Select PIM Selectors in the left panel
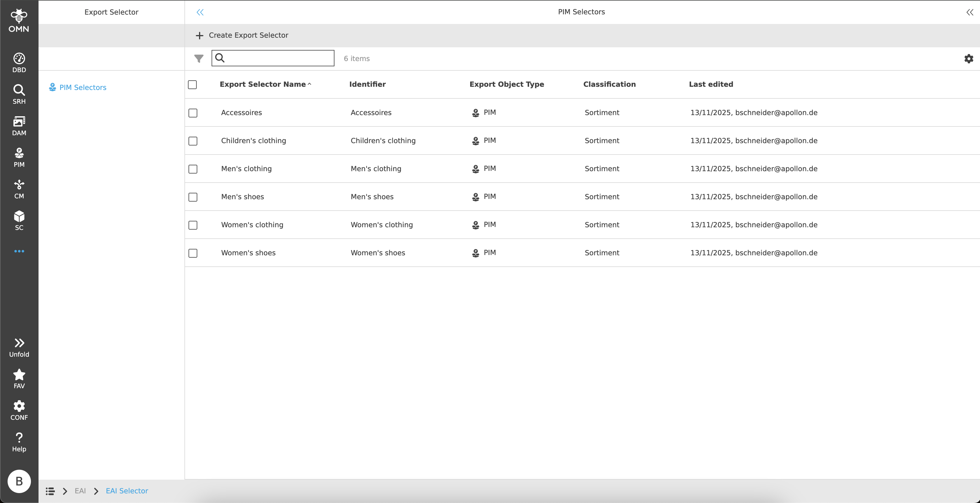This screenshot has width=980, height=503. point(83,87)
